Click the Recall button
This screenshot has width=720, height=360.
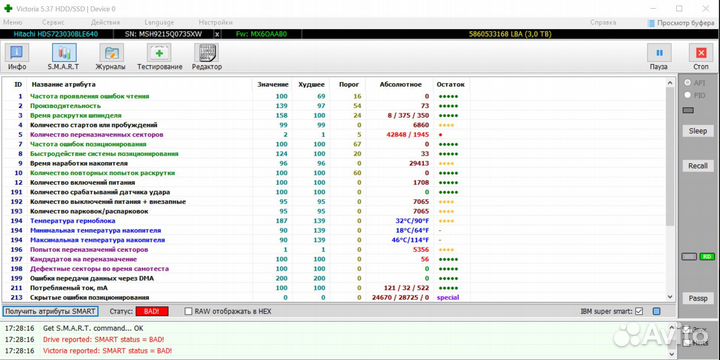pos(698,166)
